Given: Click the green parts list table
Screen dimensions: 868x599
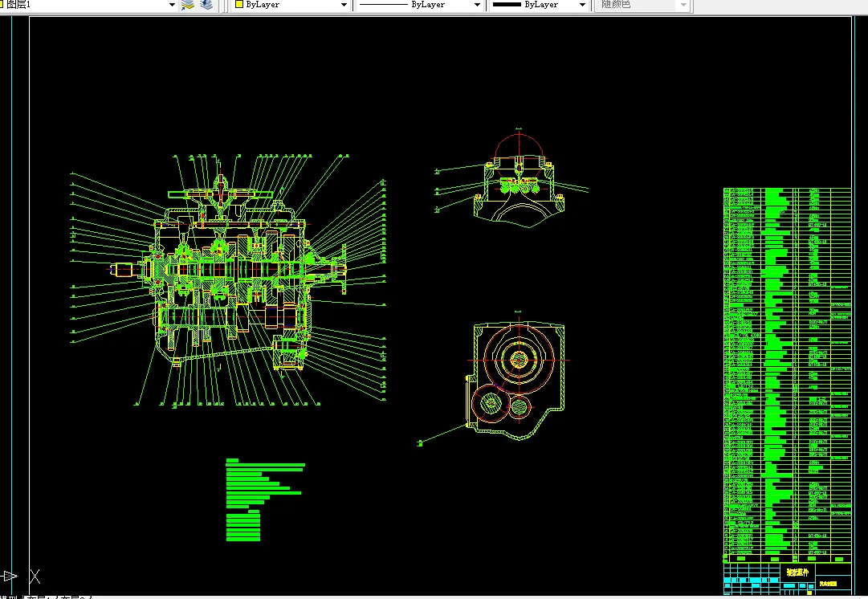Looking at the screenshot, I should tap(787, 375).
